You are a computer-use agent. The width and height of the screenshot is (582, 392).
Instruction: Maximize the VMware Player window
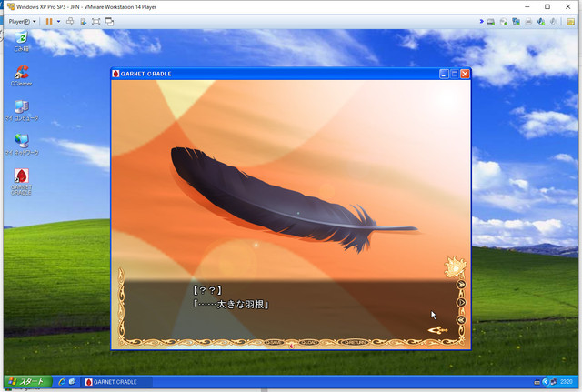coord(547,6)
